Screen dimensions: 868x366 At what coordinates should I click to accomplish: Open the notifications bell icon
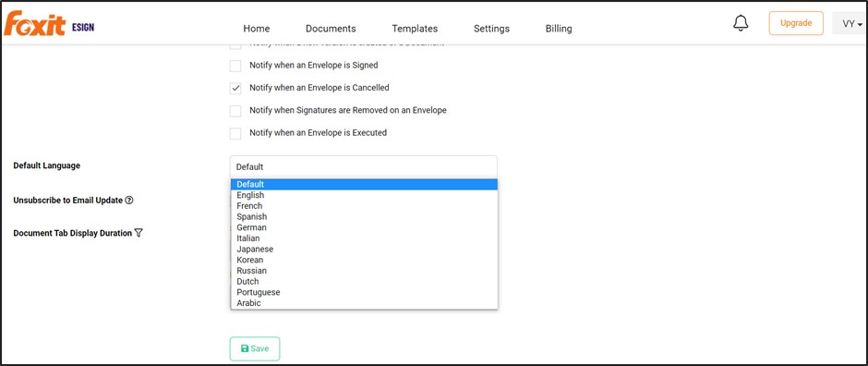point(741,23)
